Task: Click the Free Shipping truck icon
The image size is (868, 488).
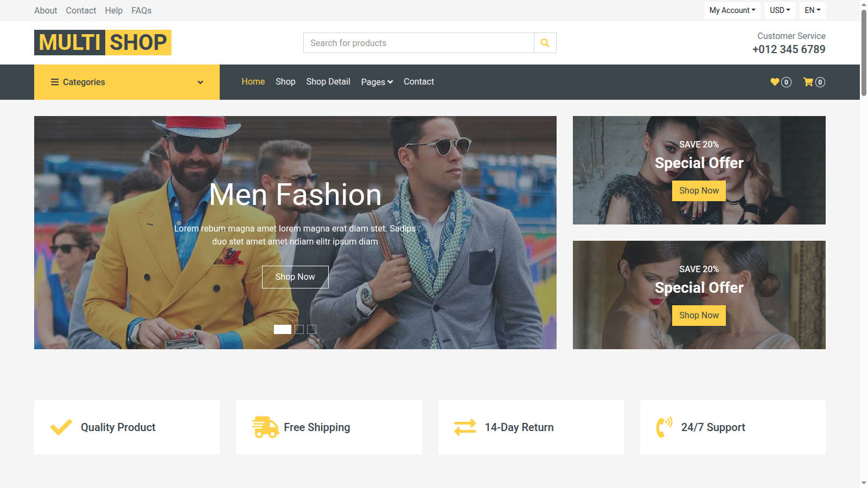Action: click(x=265, y=427)
